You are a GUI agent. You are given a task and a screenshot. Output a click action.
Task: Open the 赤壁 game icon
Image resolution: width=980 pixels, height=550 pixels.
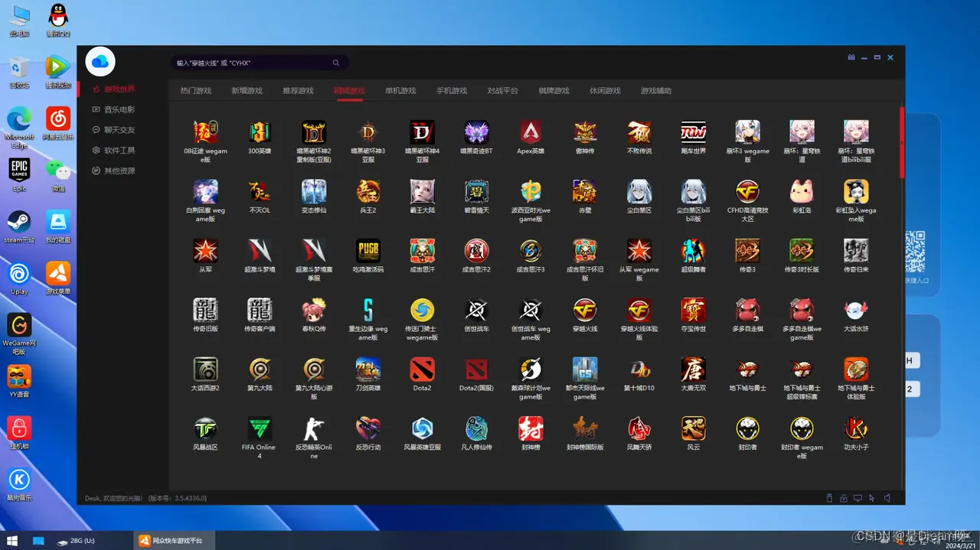(585, 191)
